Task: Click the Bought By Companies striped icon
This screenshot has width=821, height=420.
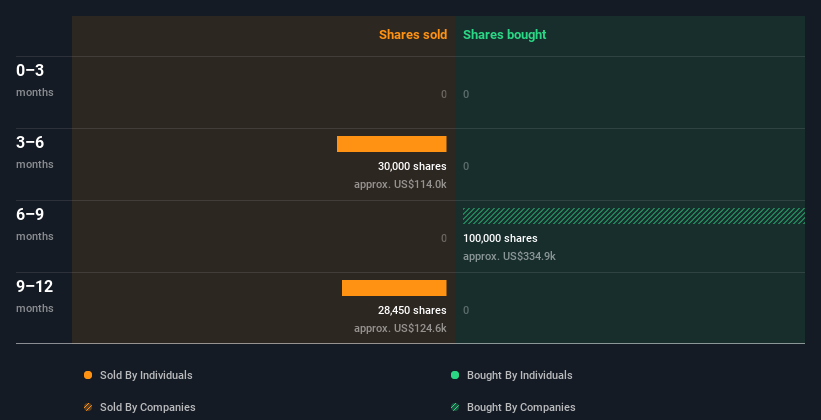Action: coord(455,407)
